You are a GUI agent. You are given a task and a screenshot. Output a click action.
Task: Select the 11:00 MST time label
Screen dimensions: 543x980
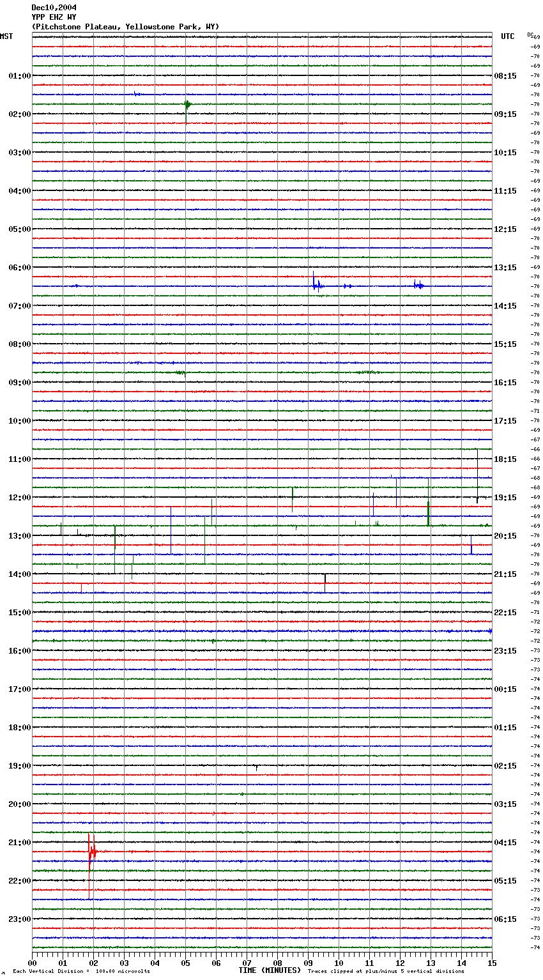pos(20,459)
